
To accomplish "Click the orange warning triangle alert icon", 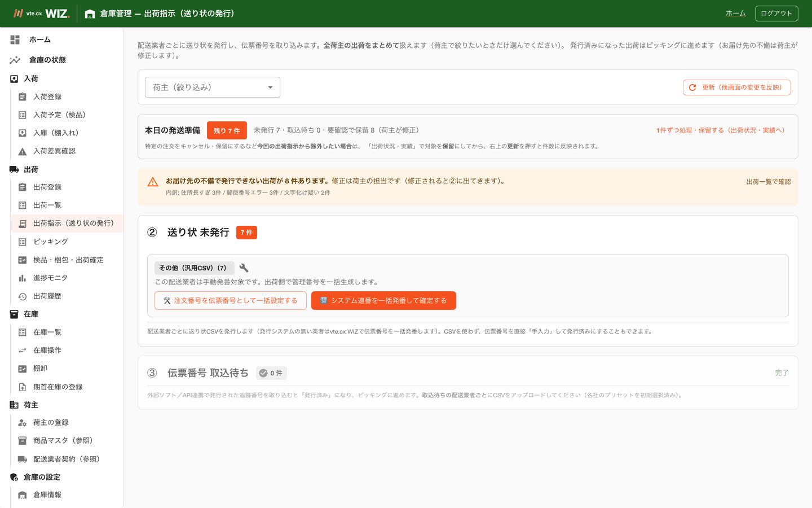I will click(153, 182).
